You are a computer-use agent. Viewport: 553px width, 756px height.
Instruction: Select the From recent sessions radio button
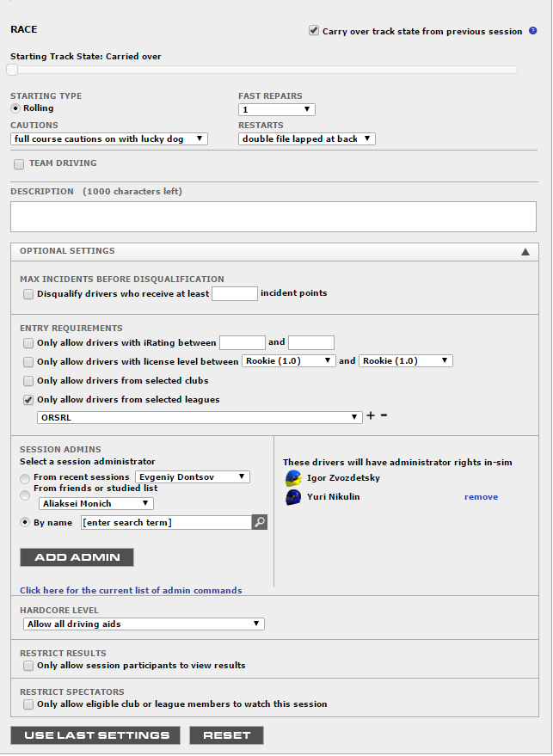(x=26, y=478)
